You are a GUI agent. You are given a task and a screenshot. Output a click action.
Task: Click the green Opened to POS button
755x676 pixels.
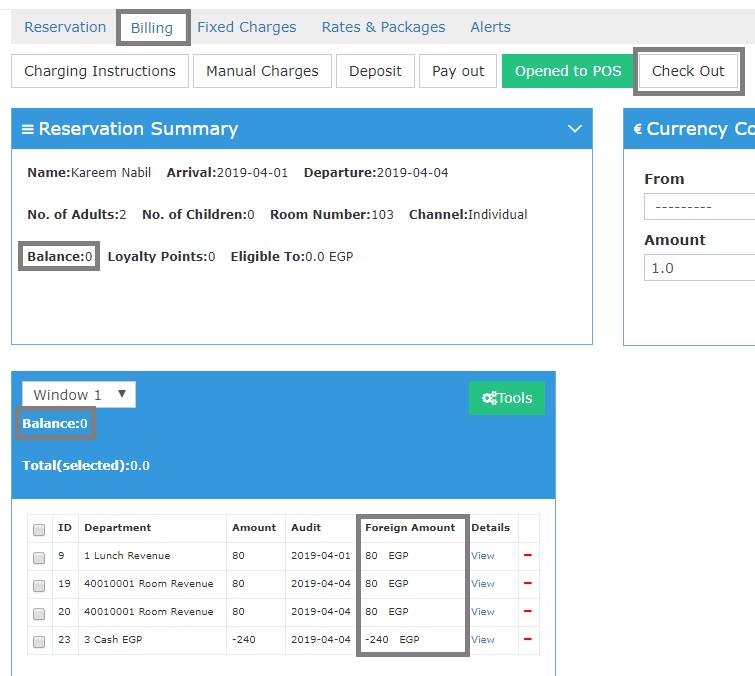[x=568, y=71]
